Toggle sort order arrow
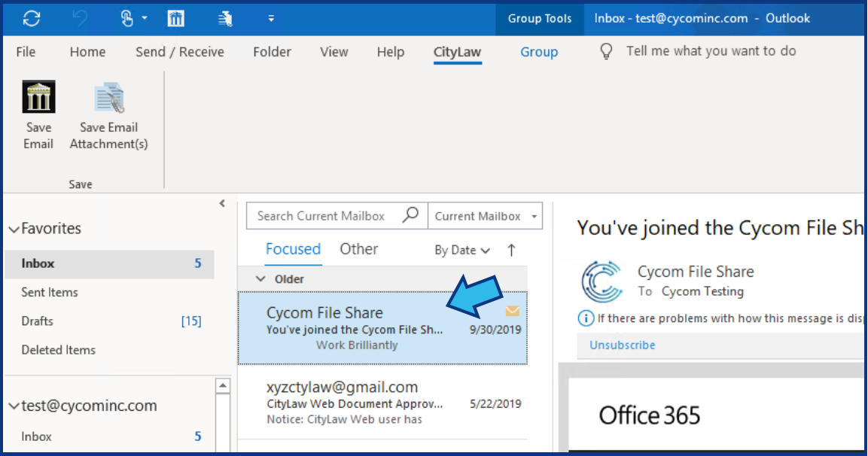Viewport: 868px width, 456px height. pyautogui.click(x=511, y=250)
